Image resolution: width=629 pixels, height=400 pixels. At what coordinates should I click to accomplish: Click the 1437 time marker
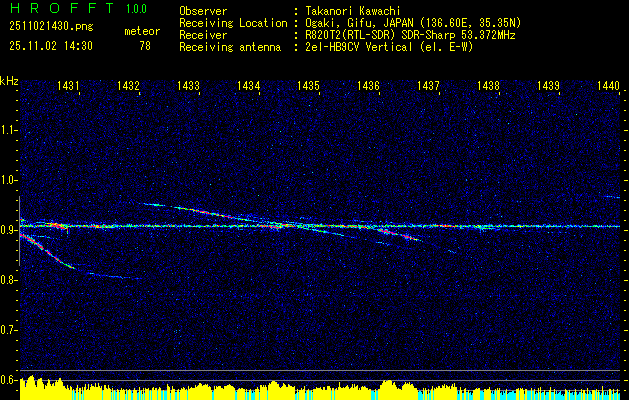tap(428, 87)
